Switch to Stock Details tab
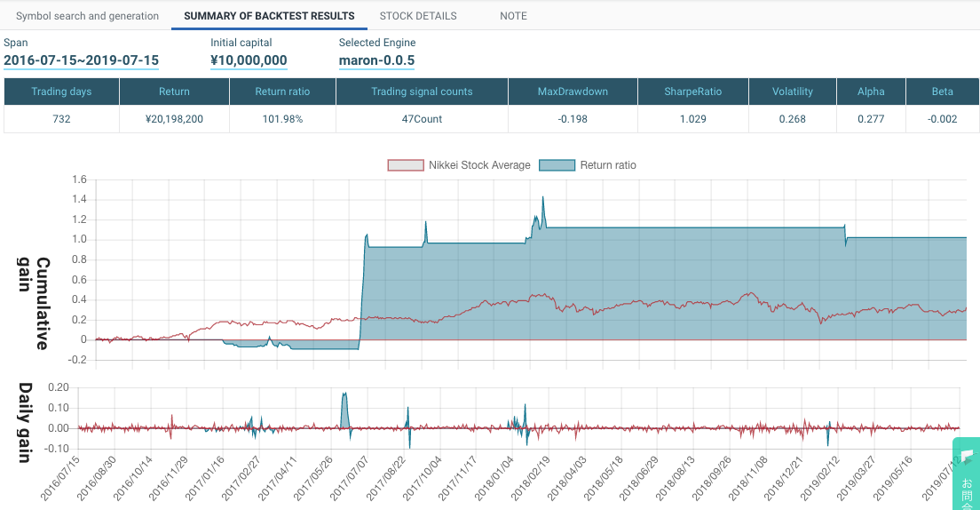The height and width of the screenshot is (510, 980). pos(418,16)
